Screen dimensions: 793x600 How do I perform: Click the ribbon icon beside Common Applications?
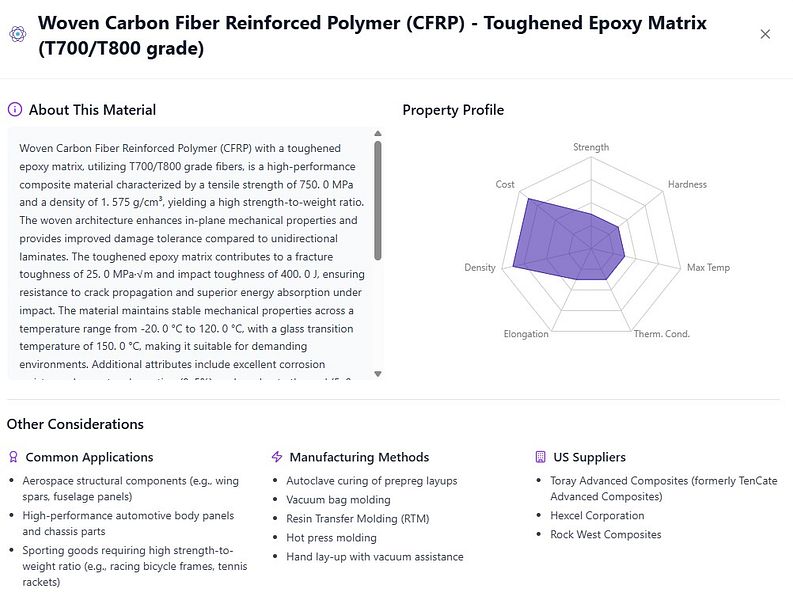[x=14, y=457]
